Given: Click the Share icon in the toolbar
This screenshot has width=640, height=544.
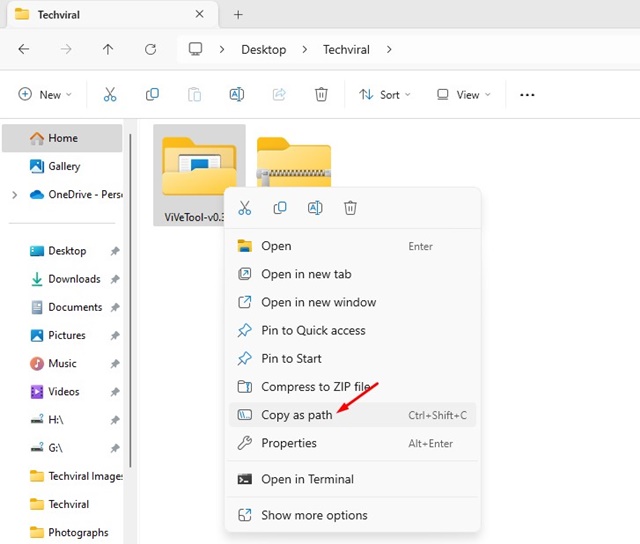Looking at the screenshot, I should [279, 95].
